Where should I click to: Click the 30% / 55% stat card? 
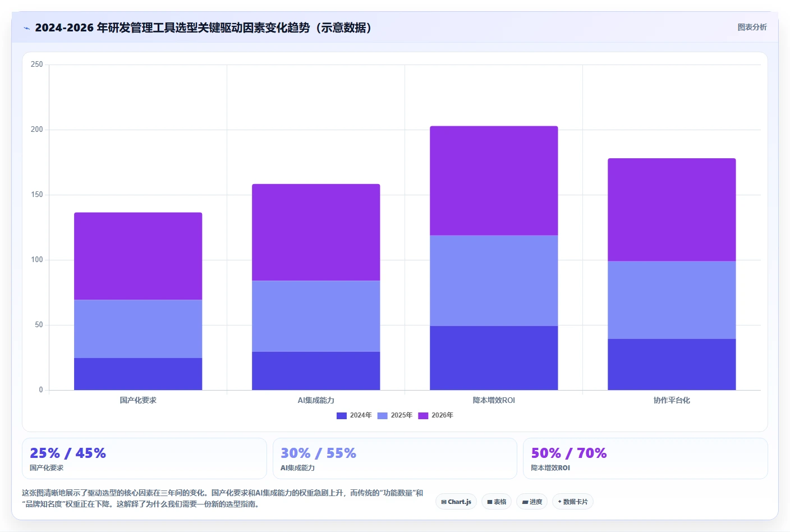pos(395,458)
